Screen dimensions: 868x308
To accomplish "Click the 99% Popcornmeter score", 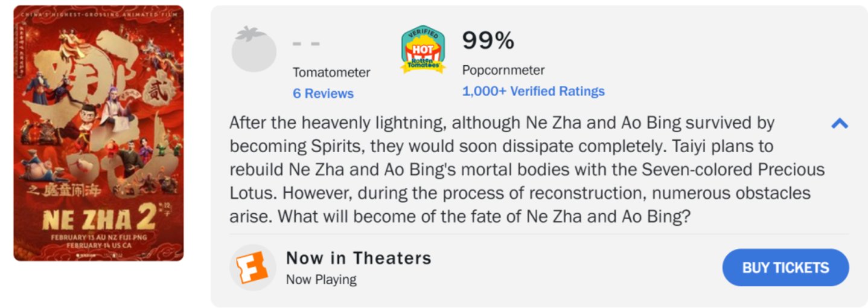I will point(488,41).
